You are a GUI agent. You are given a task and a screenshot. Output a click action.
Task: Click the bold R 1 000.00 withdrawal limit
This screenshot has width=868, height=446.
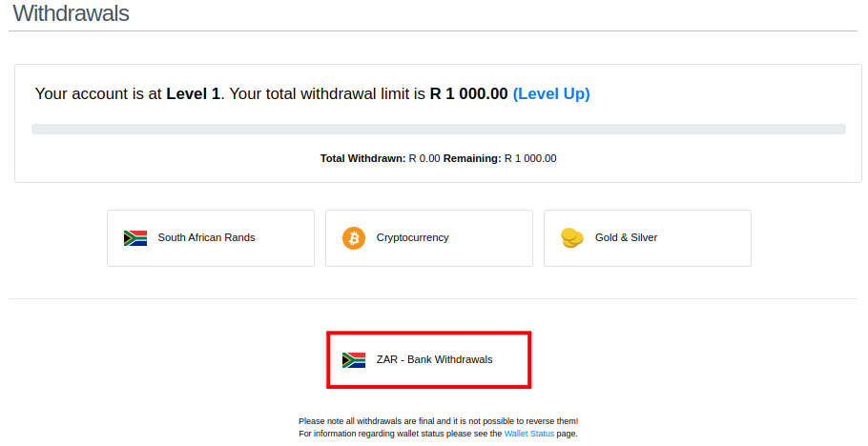point(469,93)
